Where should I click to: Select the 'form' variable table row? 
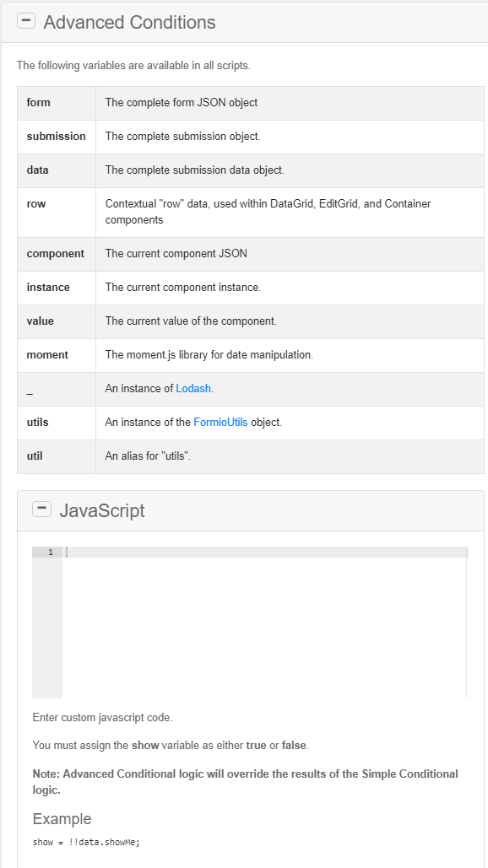245,103
